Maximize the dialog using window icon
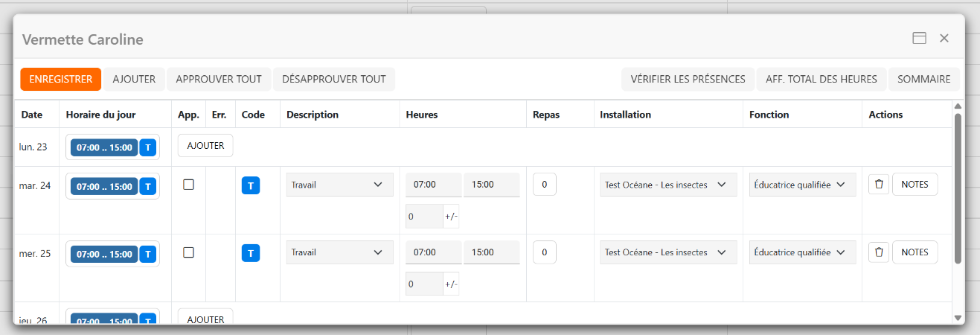 919,39
